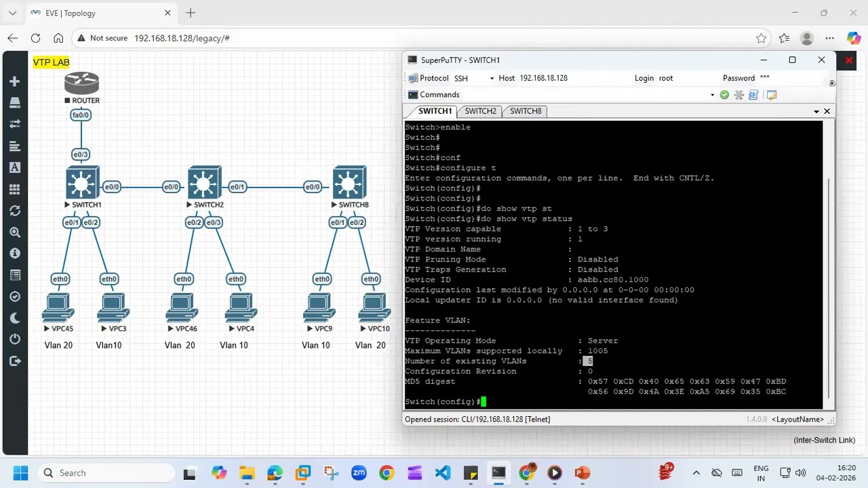
Task: Open Lab details icon in EVE sidebar
Action: (15, 275)
